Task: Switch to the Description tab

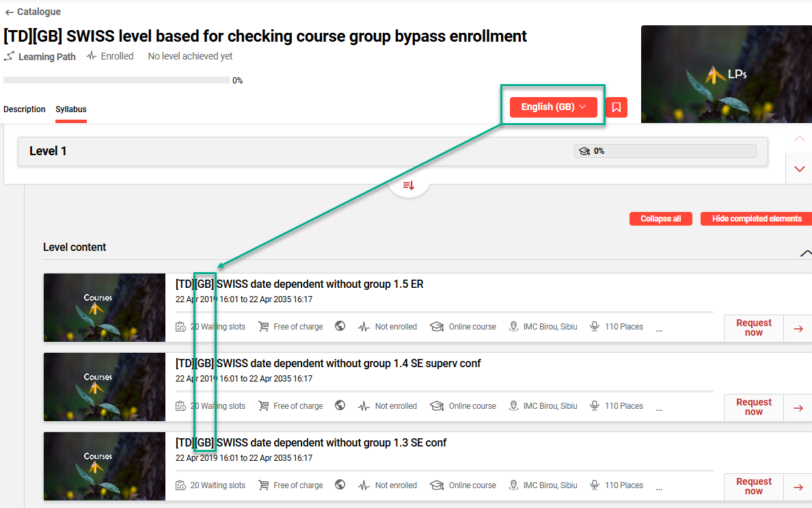Action: [25, 109]
